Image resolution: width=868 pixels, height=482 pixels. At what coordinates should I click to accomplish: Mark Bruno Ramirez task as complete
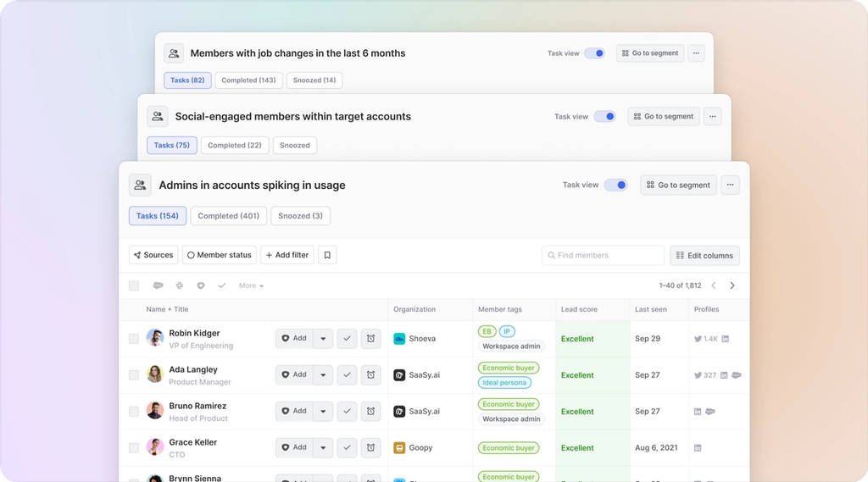347,411
